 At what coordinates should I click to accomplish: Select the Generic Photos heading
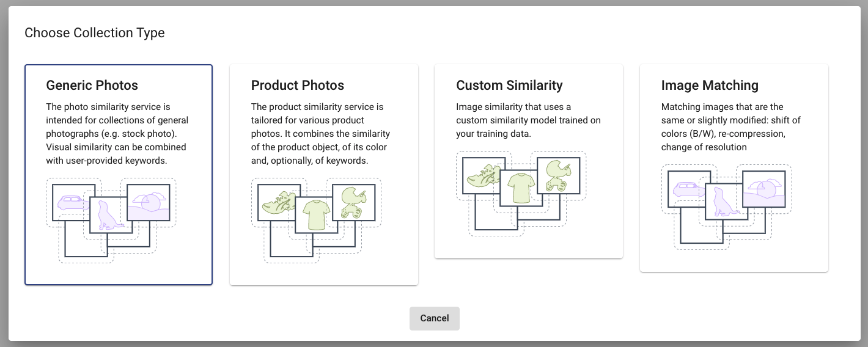coord(92,86)
